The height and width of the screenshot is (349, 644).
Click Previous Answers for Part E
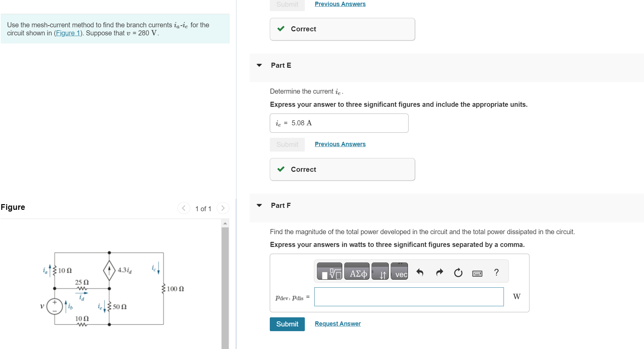click(x=340, y=144)
